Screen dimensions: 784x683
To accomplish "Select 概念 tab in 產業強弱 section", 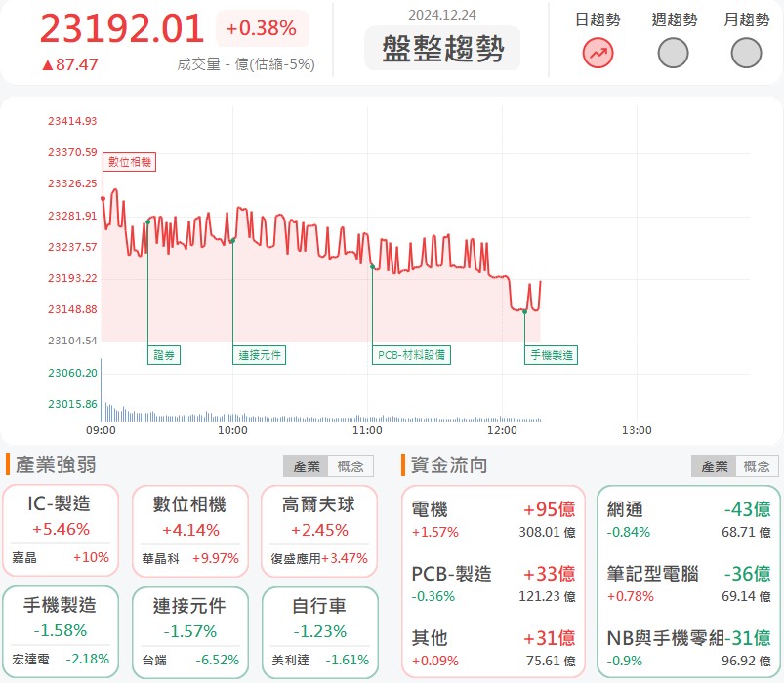I will [x=351, y=466].
